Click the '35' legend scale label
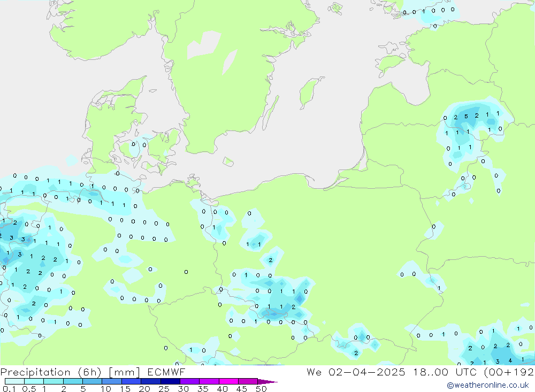535x392 pixels. (203, 389)
